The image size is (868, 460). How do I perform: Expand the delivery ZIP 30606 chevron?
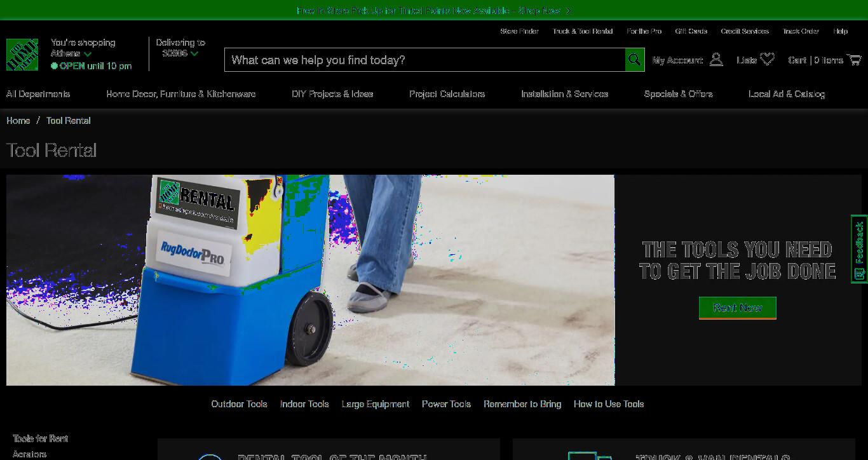[x=194, y=54]
